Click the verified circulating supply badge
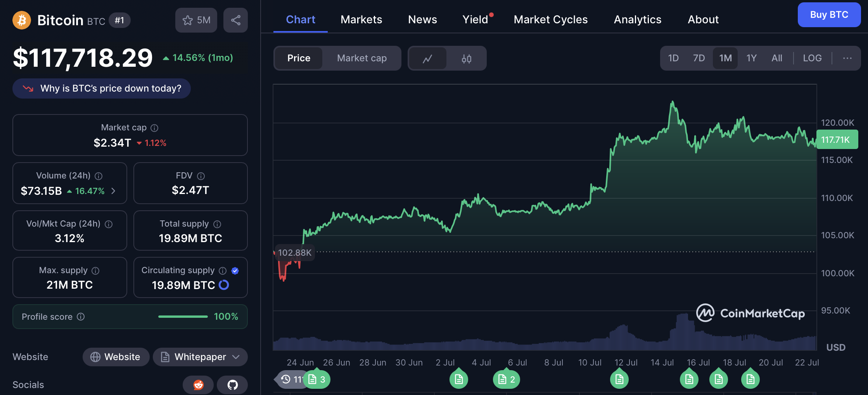 [235, 270]
